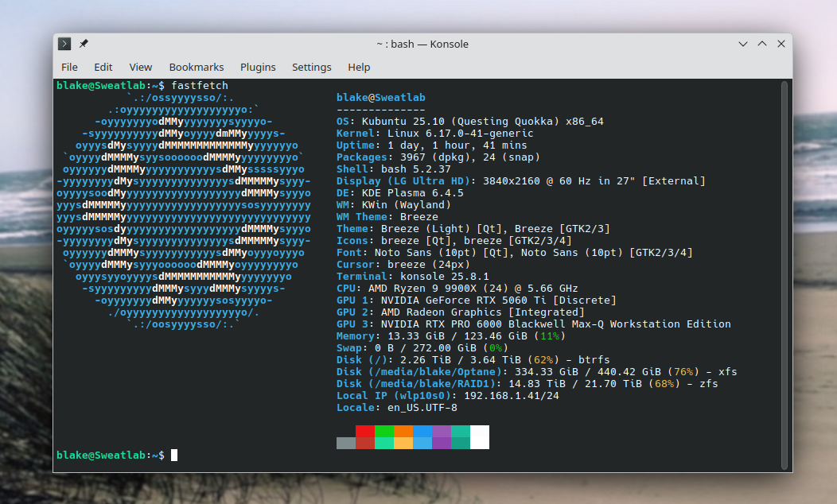Image resolution: width=837 pixels, height=504 pixels.
Task: Click the 'Kernel: Linux 6.17.0-41-generic' line
Action: click(x=434, y=134)
